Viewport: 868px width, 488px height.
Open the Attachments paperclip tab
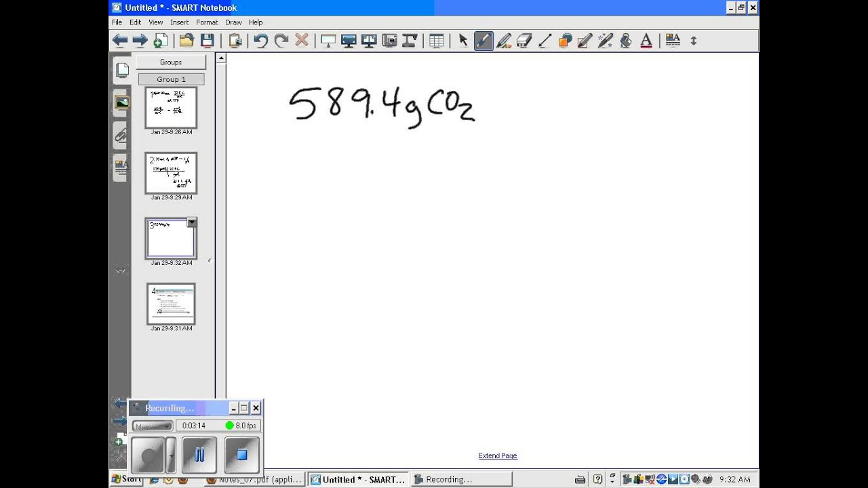[x=121, y=135]
